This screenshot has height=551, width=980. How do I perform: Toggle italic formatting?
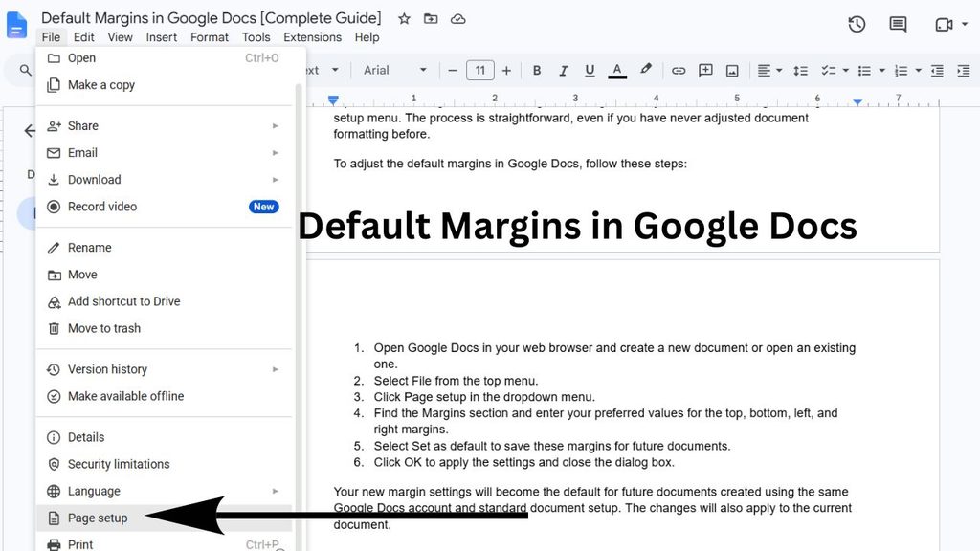tap(563, 71)
